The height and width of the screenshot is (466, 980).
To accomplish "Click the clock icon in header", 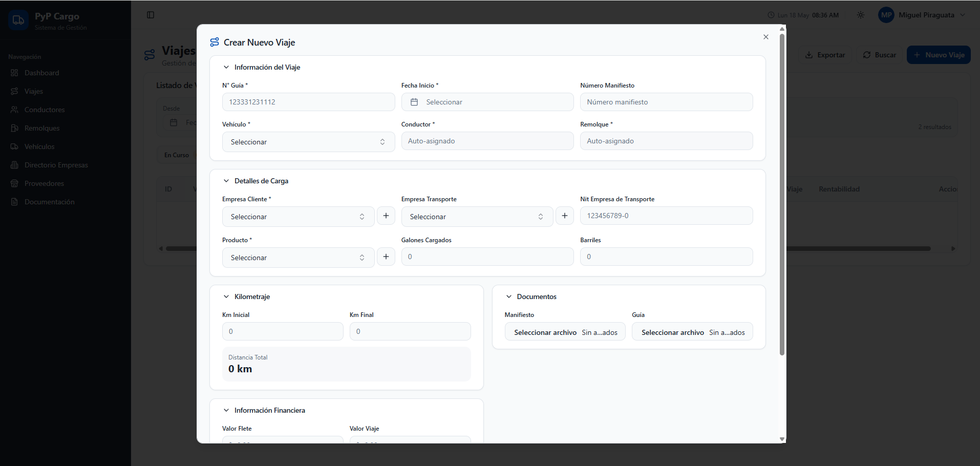I will pyautogui.click(x=771, y=15).
